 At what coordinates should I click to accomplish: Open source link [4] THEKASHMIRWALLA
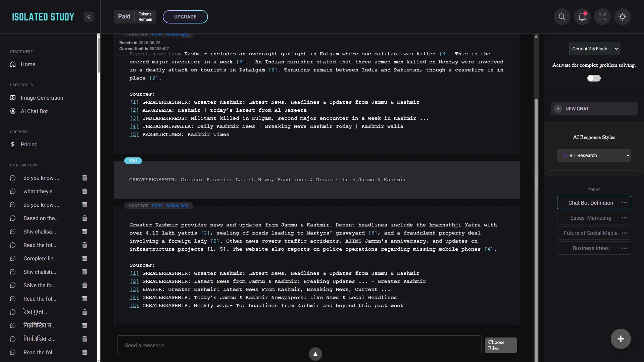coord(134,126)
